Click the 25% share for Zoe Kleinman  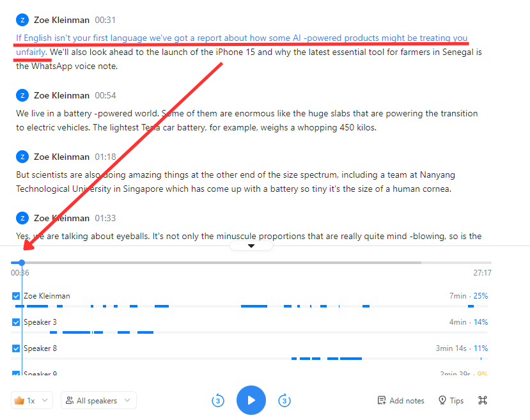[x=480, y=296]
